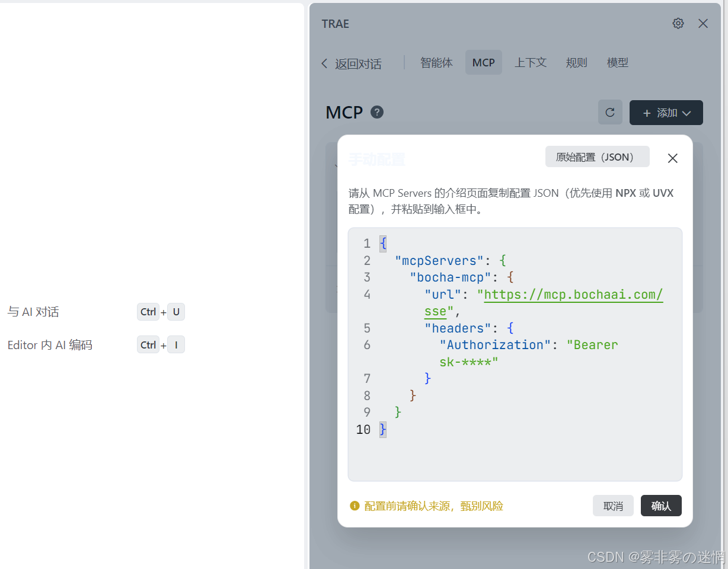Click the "bocha-mcp" key text
Screen dimensions: 728x569
(451, 277)
